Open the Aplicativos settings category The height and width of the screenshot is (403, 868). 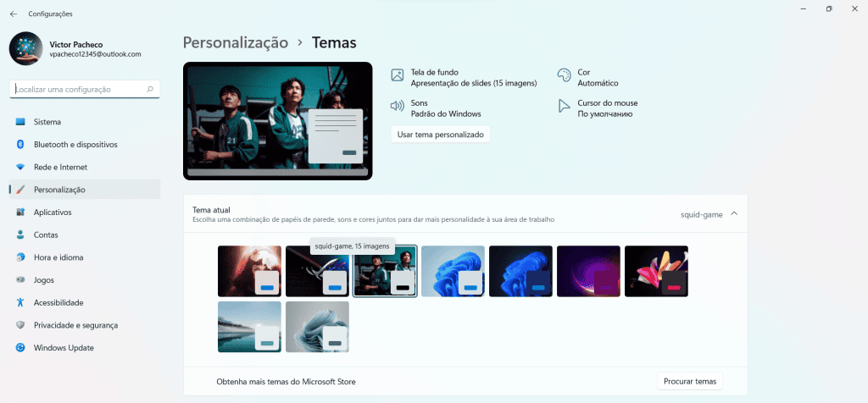85,213
